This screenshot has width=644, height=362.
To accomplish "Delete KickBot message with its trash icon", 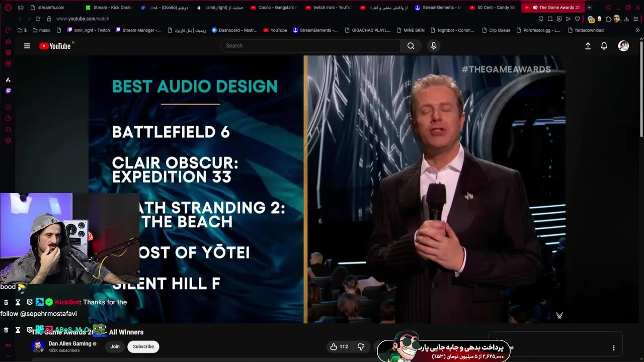I will [6, 302].
